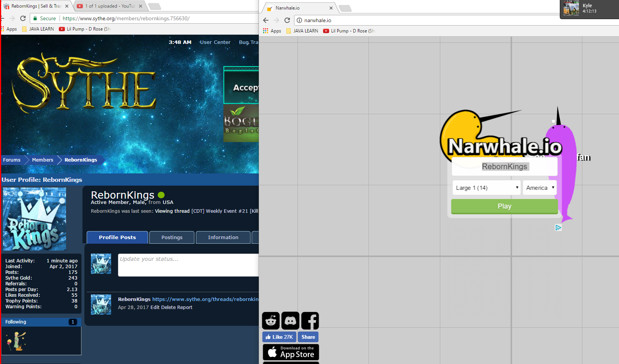Switch to the YouTube '1 of 1 uploaded' tab
The height and width of the screenshot is (364, 619).
point(110,6)
